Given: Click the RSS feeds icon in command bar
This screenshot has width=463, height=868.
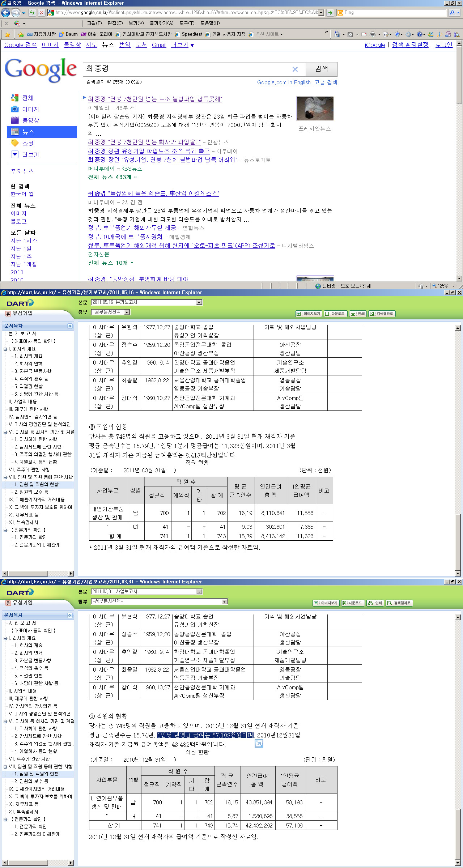Looking at the screenshot, I should coord(350,34).
